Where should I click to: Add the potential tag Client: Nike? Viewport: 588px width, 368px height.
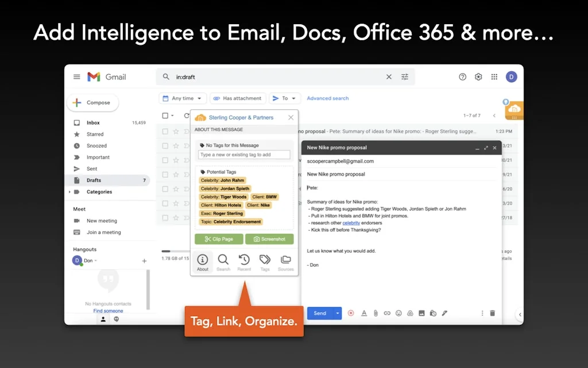click(258, 205)
